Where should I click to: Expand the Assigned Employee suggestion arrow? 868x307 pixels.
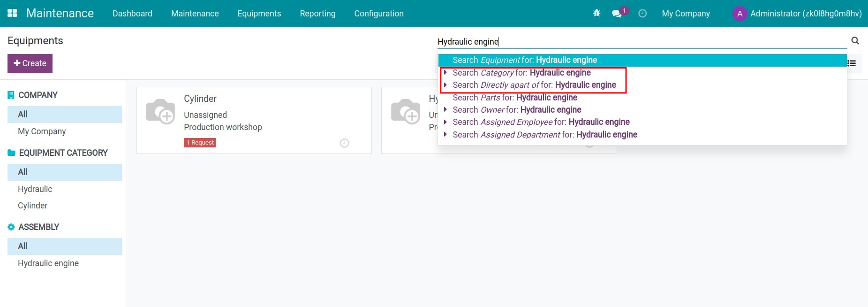(x=445, y=122)
